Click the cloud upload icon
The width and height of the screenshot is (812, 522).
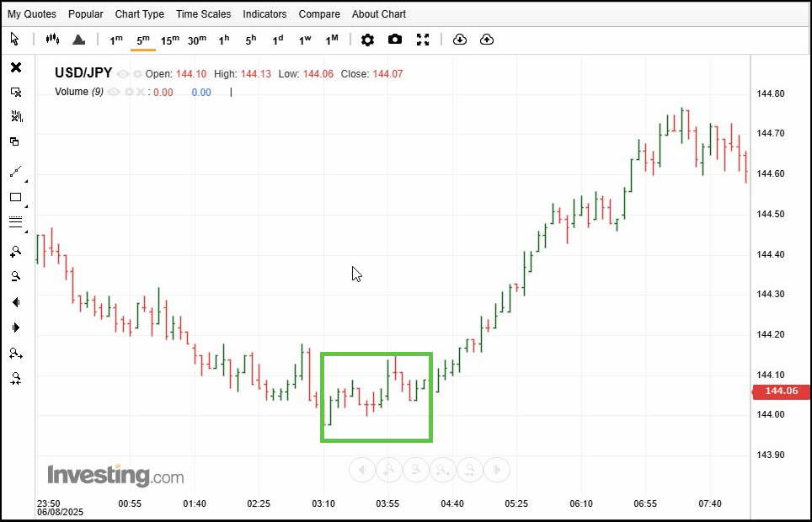click(x=487, y=40)
